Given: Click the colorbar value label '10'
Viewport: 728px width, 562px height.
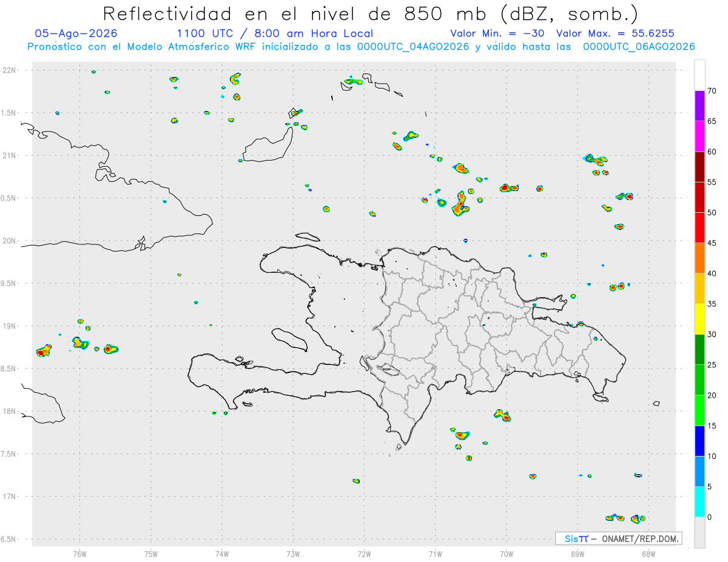Looking at the screenshot, I should point(712,456).
